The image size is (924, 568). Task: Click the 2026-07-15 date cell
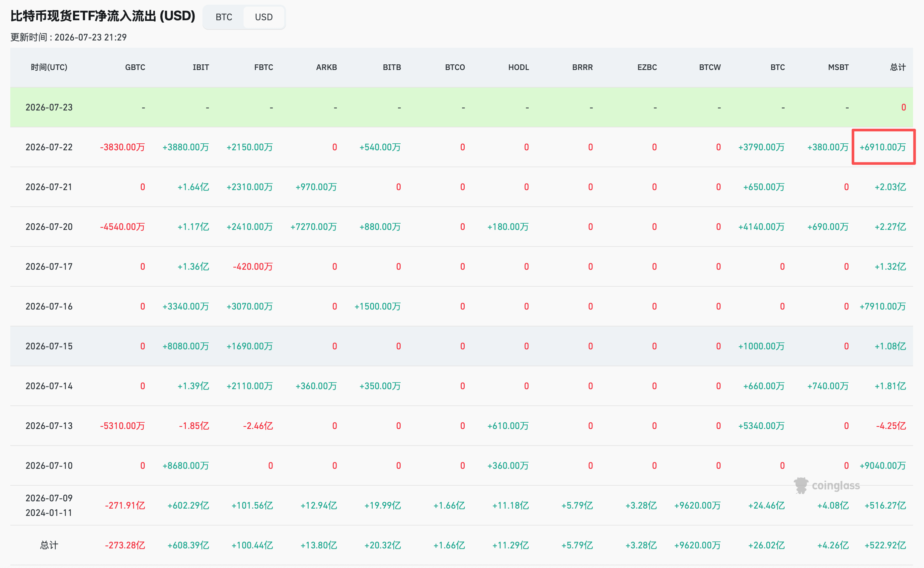pos(49,346)
